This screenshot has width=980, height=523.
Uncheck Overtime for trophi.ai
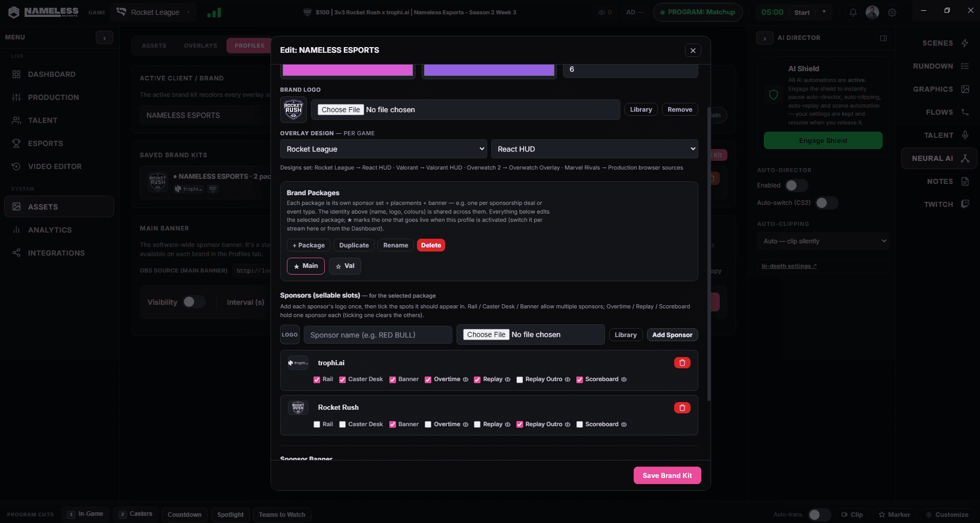tap(428, 380)
